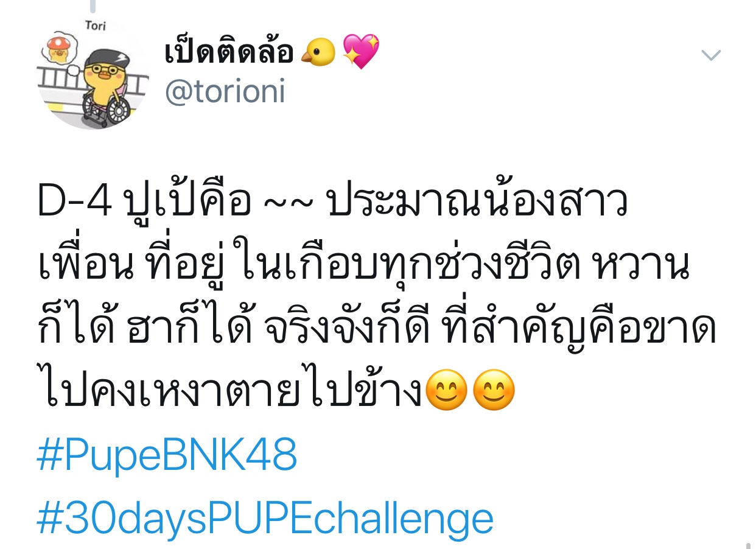Tap the first smiling face emoji
The height and width of the screenshot is (549, 756).
coord(447,391)
